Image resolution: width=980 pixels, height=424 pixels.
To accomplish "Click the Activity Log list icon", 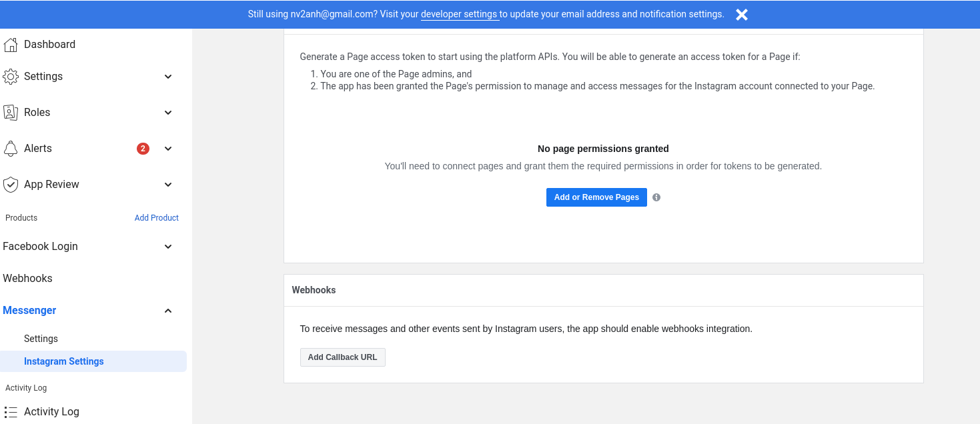I will tap(10, 412).
